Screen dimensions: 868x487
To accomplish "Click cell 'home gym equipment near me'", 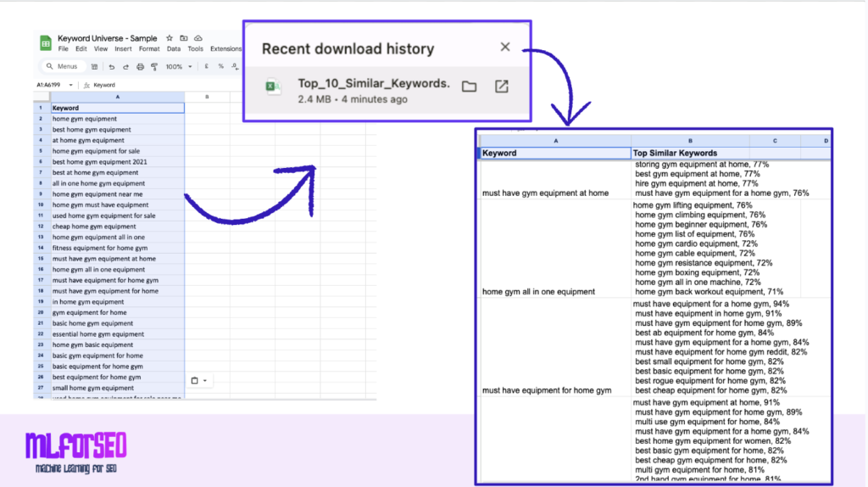I will [x=117, y=194].
